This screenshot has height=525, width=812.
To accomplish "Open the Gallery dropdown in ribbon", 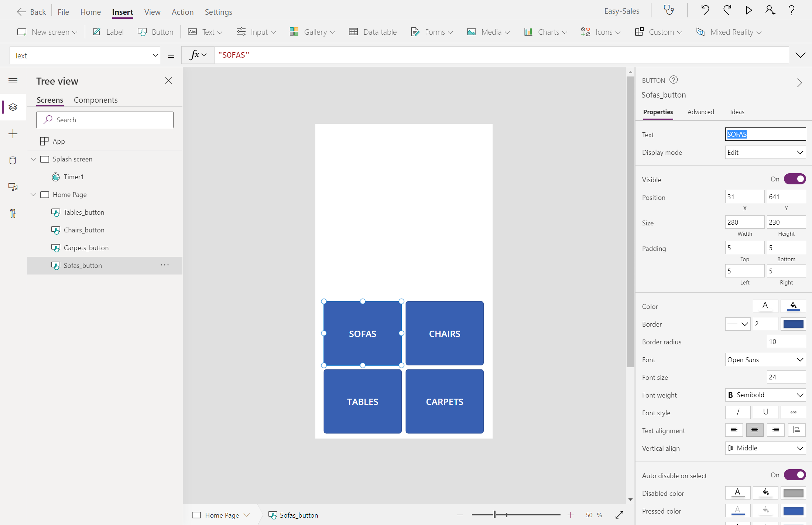I will coord(312,32).
